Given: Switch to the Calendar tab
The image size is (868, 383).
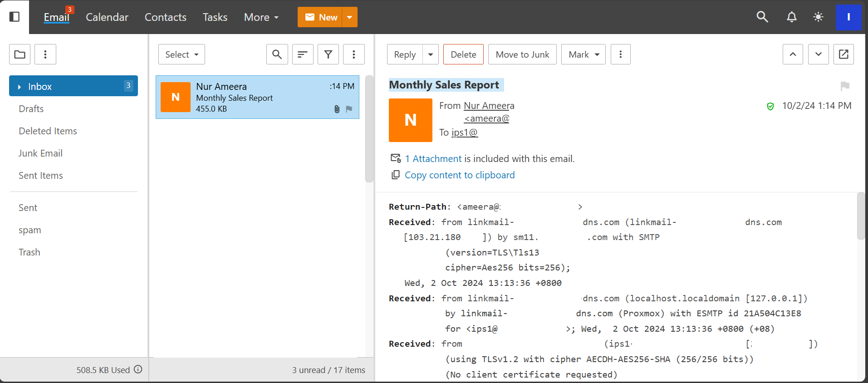Looking at the screenshot, I should (x=107, y=17).
